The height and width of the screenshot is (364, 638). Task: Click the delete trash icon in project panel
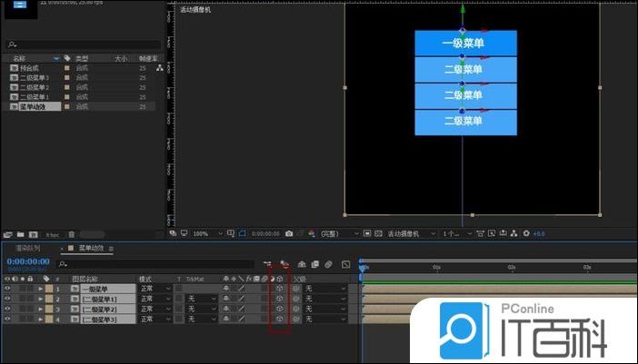pyautogui.click(x=72, y=234)
